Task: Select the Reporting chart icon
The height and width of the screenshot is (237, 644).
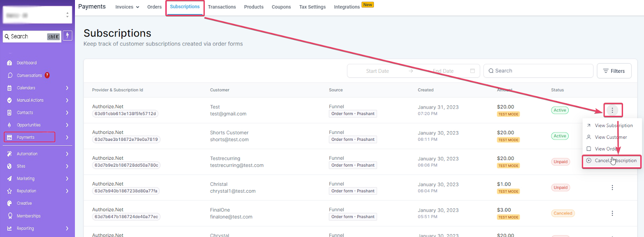Action: 9,229
